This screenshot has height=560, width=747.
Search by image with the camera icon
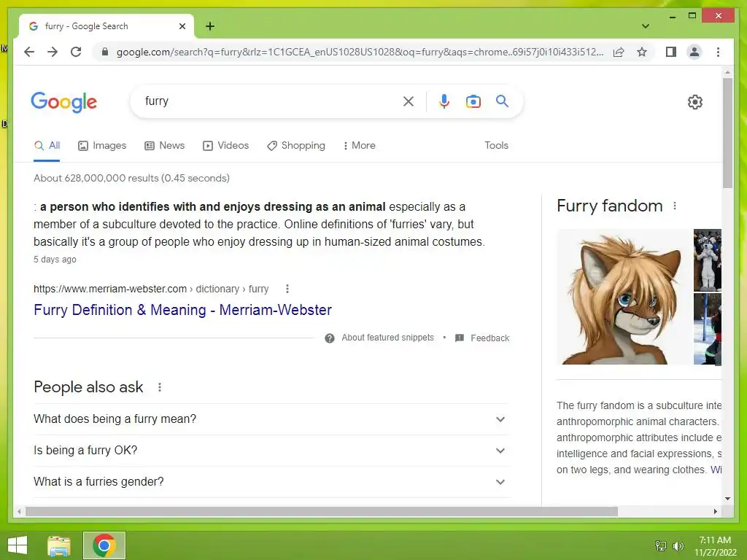click(473, 101)
